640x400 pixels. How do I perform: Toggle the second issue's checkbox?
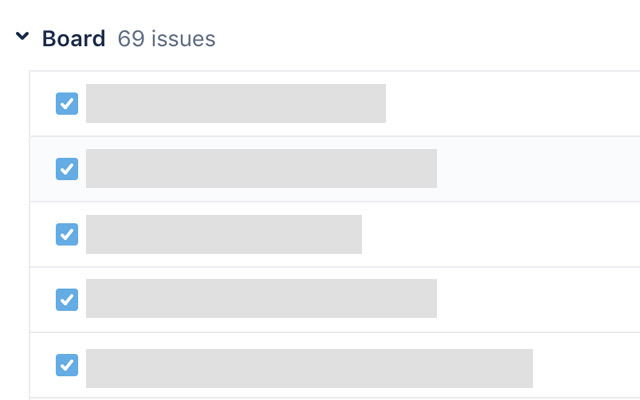67,169
